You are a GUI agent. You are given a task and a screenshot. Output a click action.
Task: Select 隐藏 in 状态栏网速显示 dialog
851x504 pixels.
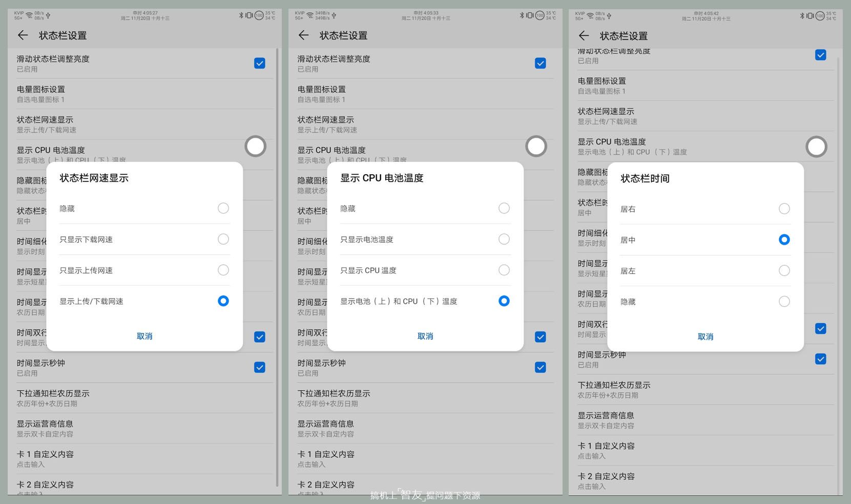tap(144, 208)
